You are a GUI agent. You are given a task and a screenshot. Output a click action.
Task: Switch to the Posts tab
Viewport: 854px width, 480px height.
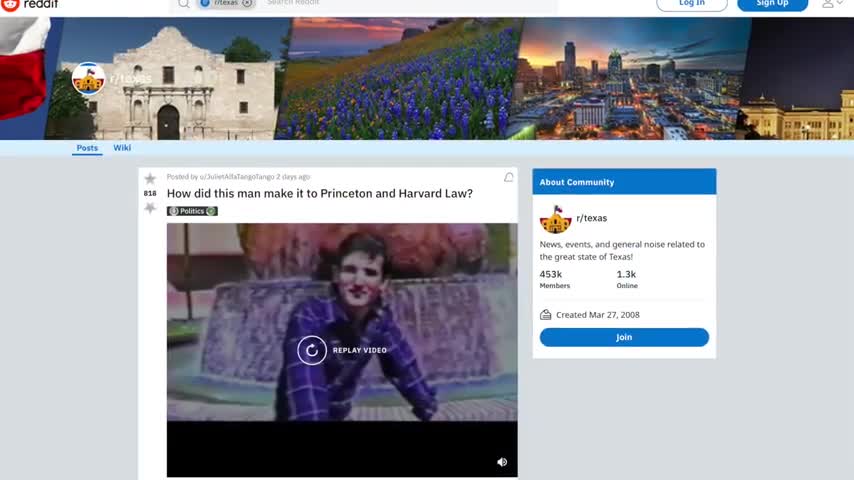pyautogui.click(x=87, y=148)
